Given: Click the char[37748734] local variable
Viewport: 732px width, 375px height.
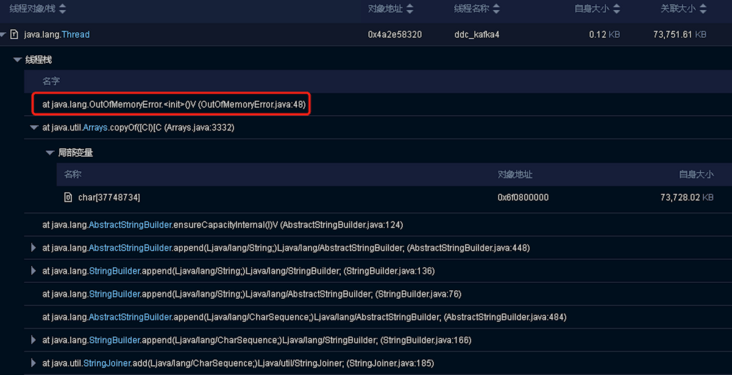Looking at the screenshot, I should click(x=109, y=198).
